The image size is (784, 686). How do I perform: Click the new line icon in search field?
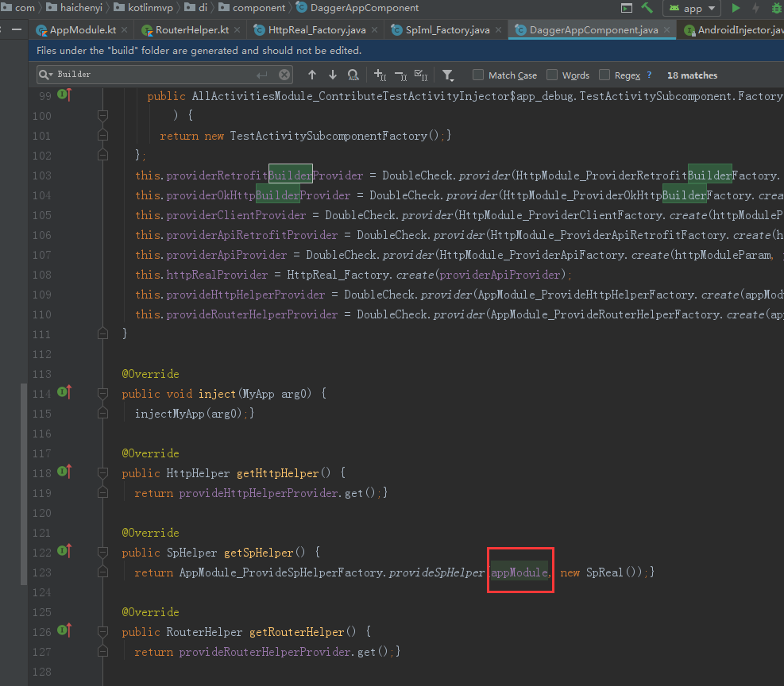(x=262, y=75)
